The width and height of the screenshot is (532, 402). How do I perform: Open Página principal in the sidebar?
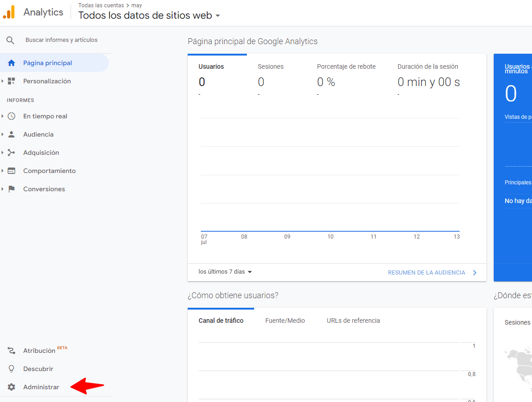(54, 63)
